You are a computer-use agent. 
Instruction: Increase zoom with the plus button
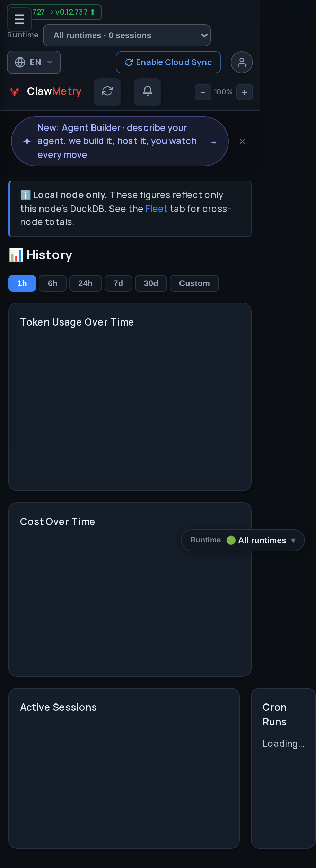click(245, 92)
